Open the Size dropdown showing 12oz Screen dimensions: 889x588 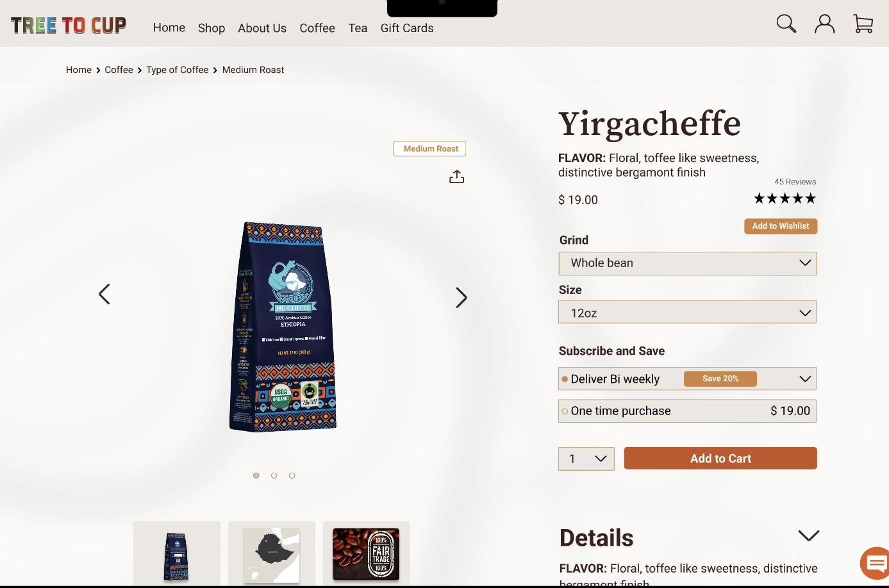[688, 312]
